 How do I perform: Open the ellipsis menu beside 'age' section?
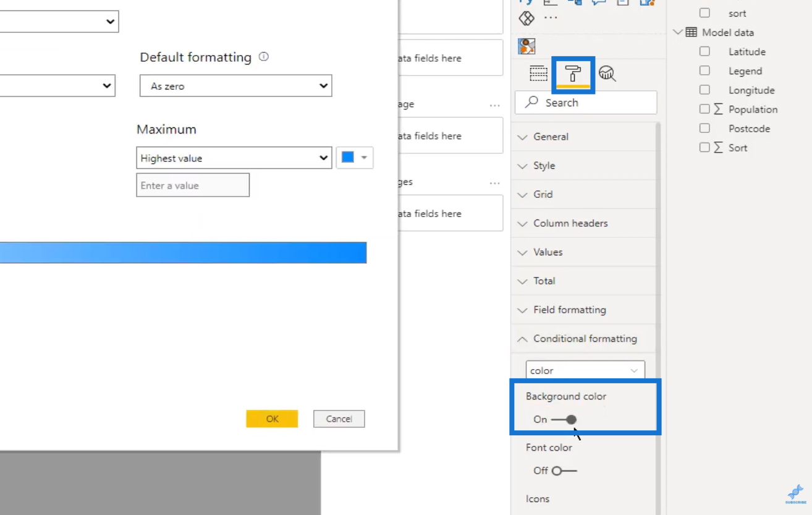pos(494,105)
